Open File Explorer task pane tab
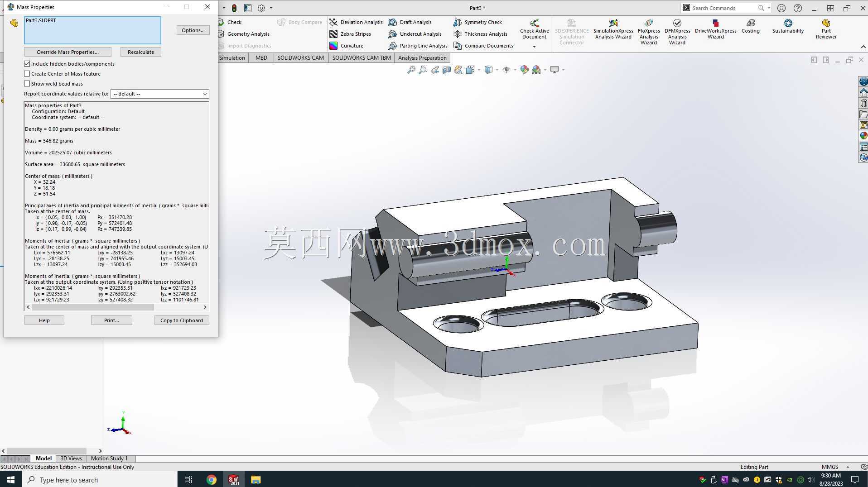Screen dimensions: 868x487 (x=863, y=114)
